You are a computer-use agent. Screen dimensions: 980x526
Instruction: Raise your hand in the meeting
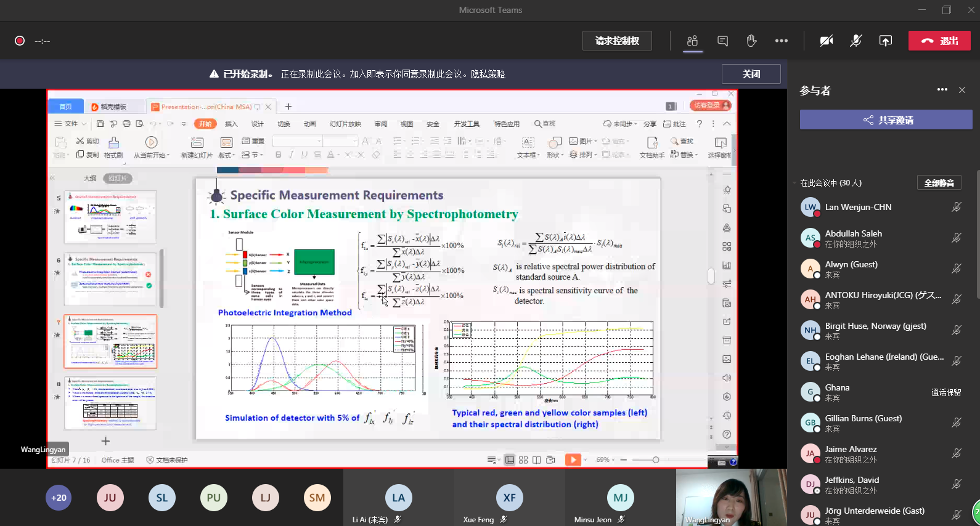click(751, 41)
